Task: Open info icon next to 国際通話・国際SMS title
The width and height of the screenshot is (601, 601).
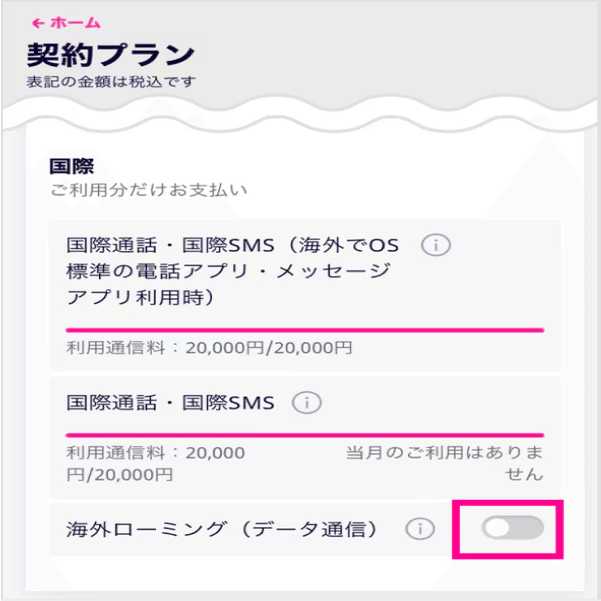Action: (307, 403)
